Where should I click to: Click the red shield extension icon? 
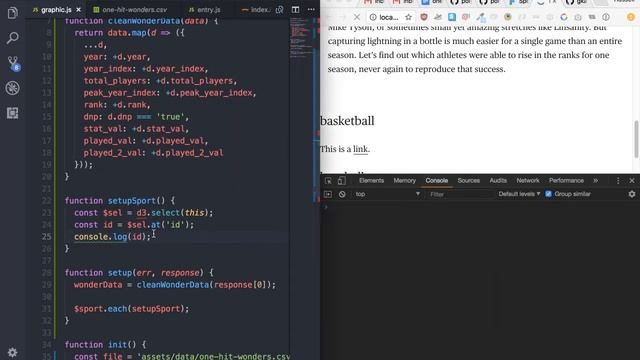pos(424,17)
